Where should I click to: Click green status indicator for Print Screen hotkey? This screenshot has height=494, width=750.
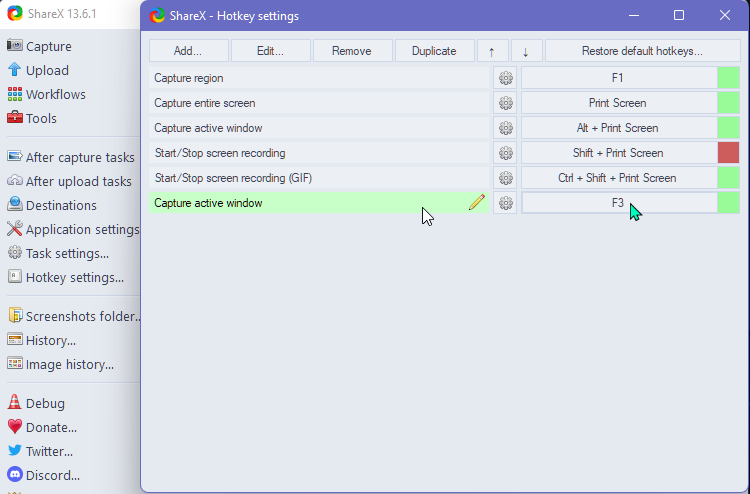tap(728, 103)
